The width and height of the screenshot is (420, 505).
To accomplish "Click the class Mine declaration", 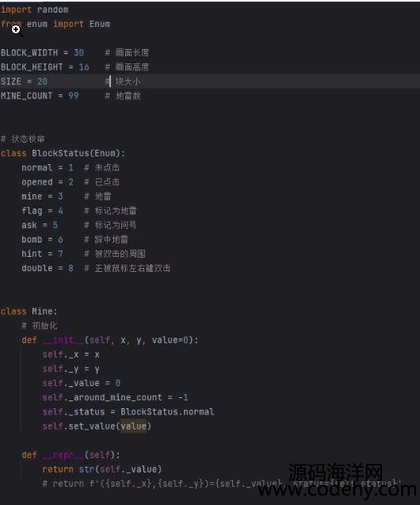I will (x=29, y=312).
